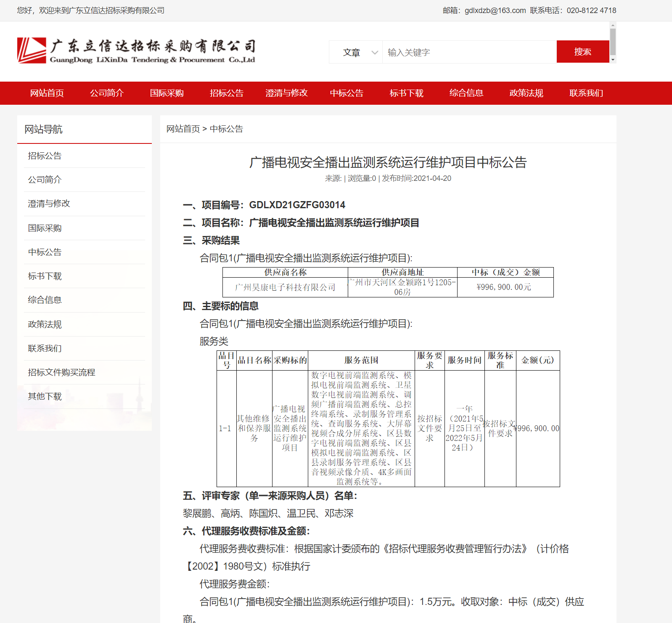Select 国际采购 in the sidebar navigation
Viewport: 672px width, 623px height.
pos(85,228)
